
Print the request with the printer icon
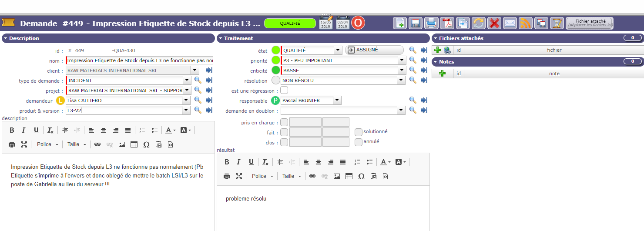(431, 23)
